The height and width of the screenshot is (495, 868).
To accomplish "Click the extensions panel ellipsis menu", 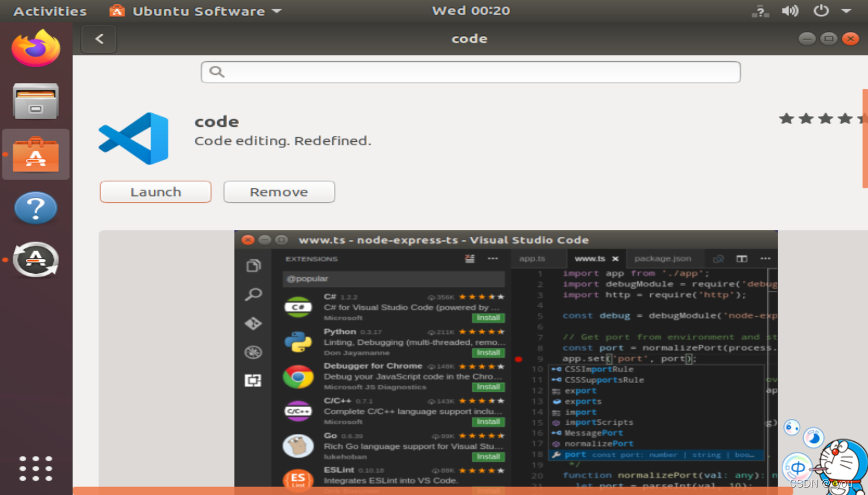I will (x=492, y=259).
